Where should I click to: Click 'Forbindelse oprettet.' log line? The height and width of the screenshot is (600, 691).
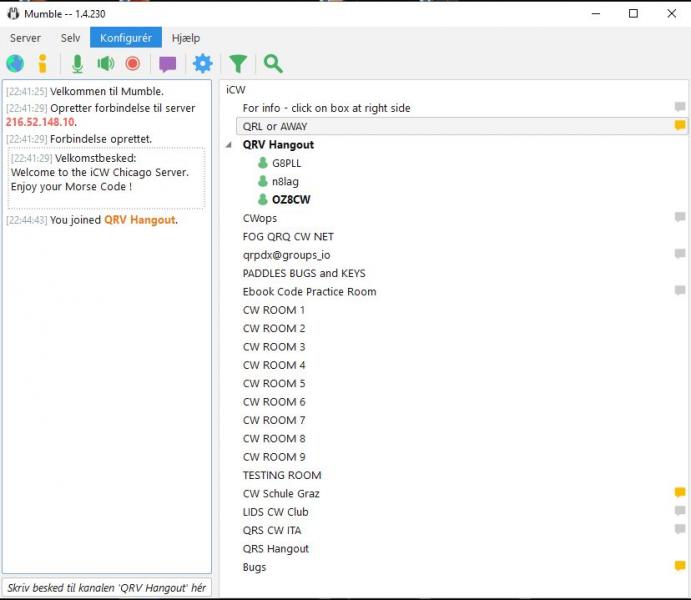click(x=101, y=139)
